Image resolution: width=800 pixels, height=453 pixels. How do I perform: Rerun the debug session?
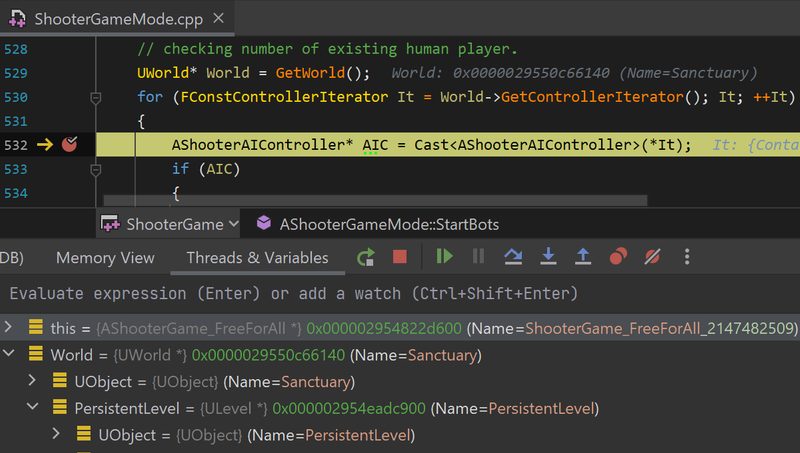tap(366, 257)
